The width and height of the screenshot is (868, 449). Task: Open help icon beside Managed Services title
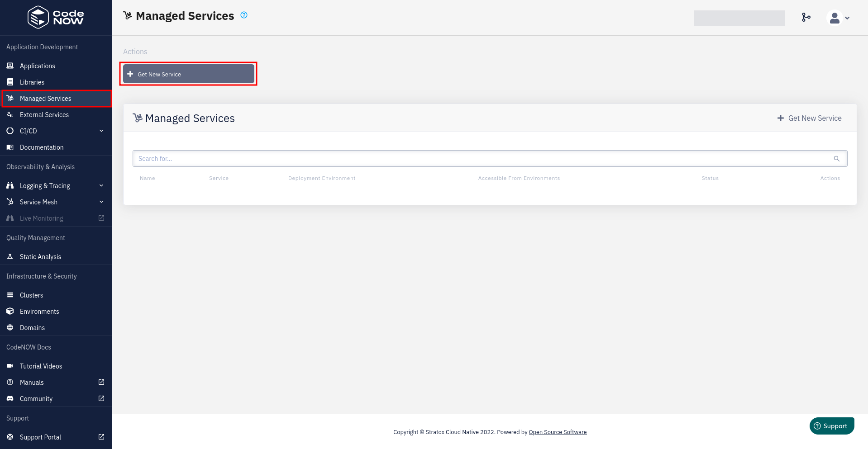(x=244, y=15)
